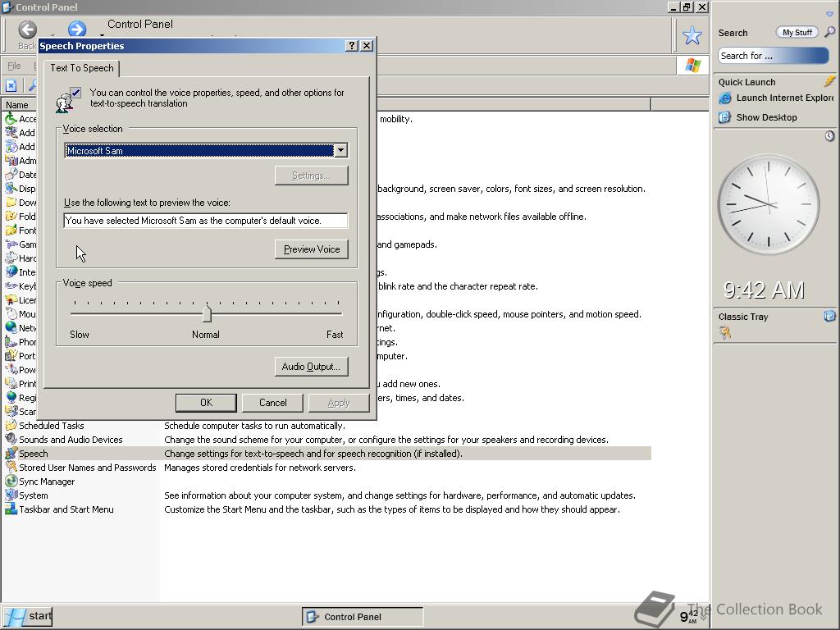Click the Name column header
840x630 pixels.
[19, 105]
